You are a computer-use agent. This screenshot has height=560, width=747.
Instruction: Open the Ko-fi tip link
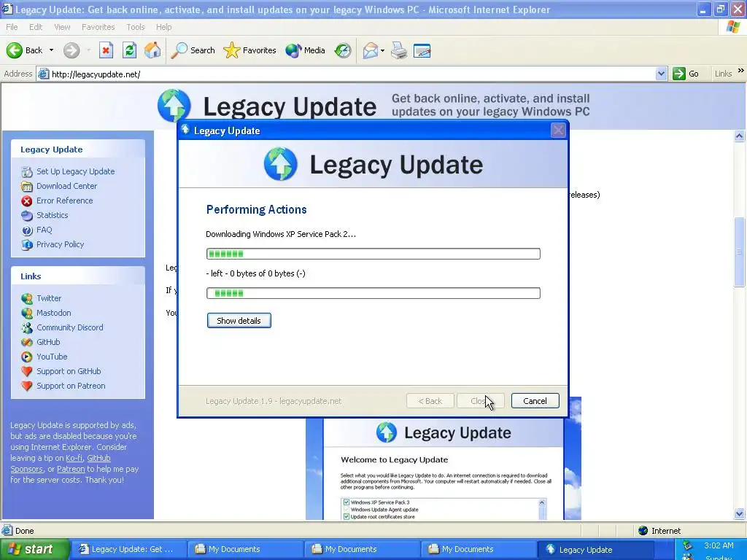tap(74, 458)
